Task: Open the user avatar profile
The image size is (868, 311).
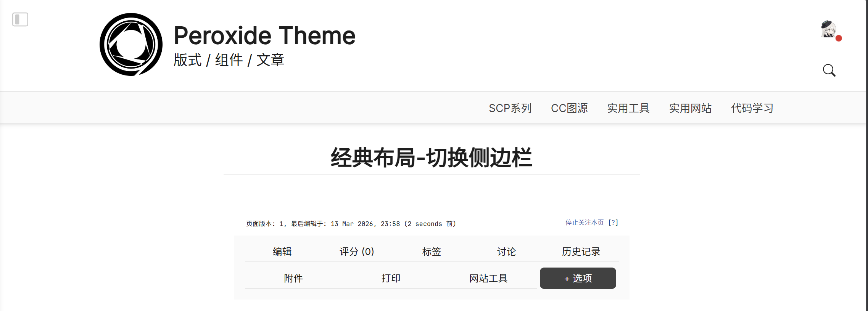Action: (x=828, y=29)
